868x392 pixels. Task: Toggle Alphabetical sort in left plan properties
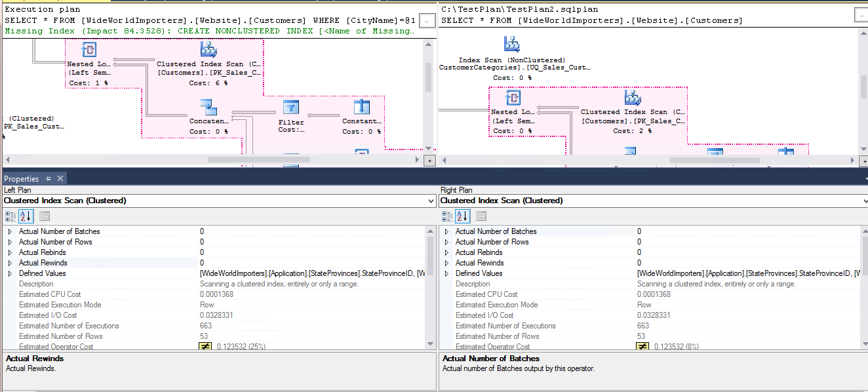(26, 216)
